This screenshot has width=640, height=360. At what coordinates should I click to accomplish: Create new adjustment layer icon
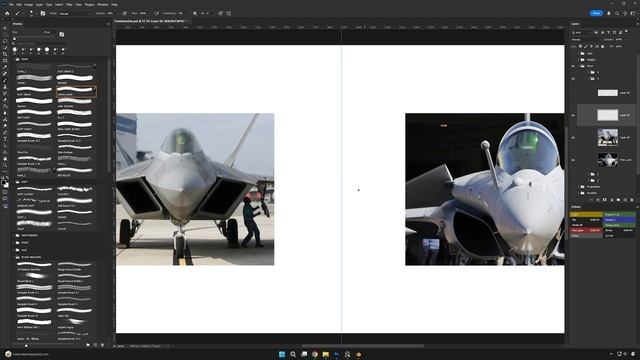(x=611, y=200)
